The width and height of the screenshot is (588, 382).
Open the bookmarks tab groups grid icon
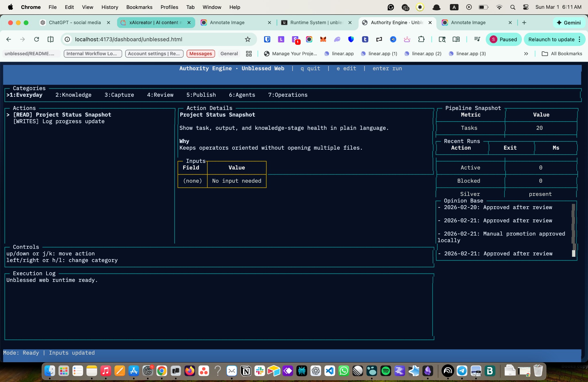(249, 54)
